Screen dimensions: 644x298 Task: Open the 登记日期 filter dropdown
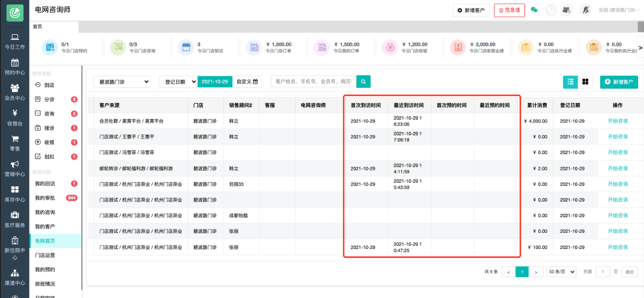coord(178,81)
